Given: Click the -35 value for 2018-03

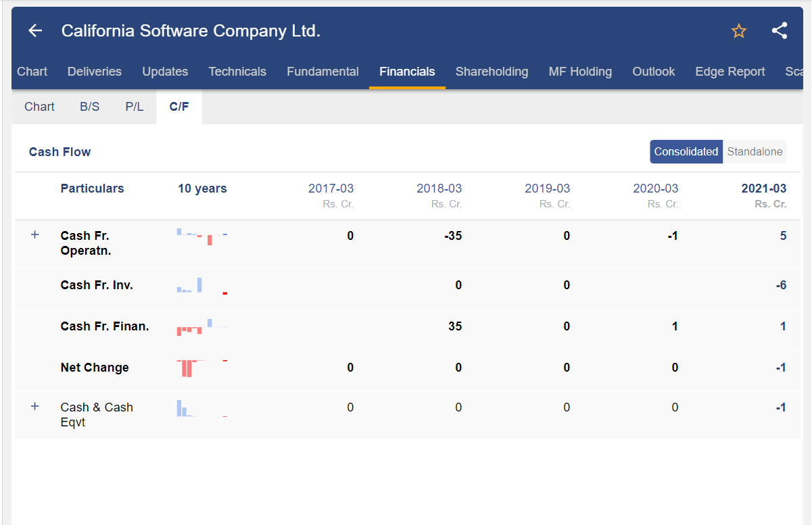Looking at the screenshot, I should point(453,236).
